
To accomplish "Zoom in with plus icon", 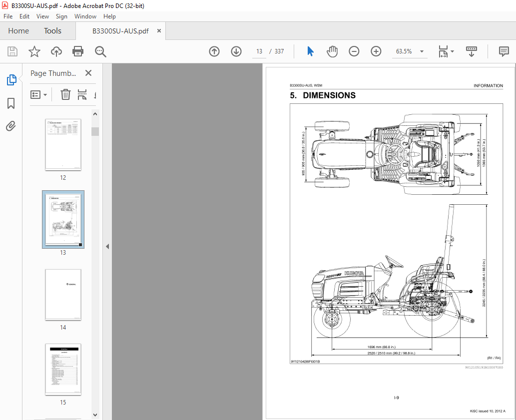I will point(376,51).
